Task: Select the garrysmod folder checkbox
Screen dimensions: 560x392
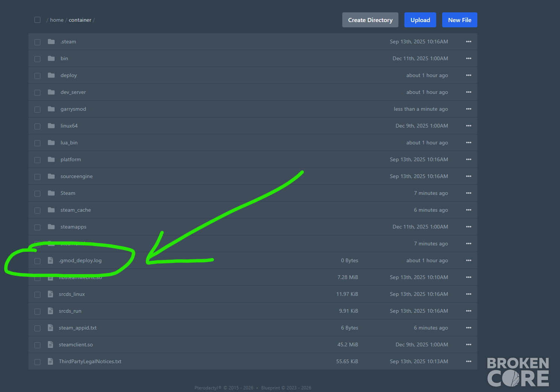Action: [37, 109]
